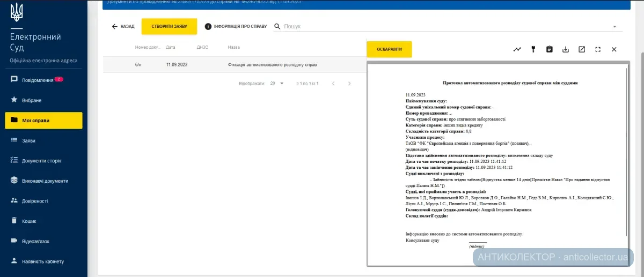This screenshot has width=644, height=277.
Task: Click the trend line chart icon
Action: click(x=517, y=49)
